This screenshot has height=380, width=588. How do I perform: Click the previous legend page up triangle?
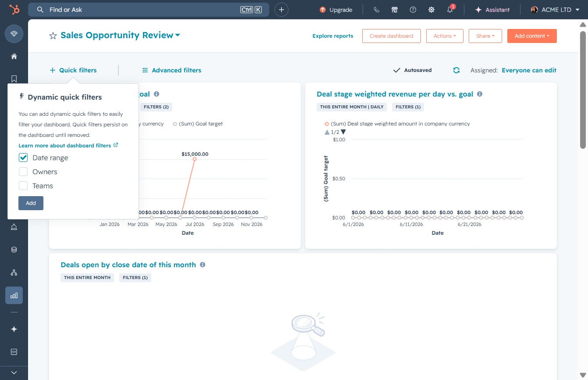[x=327, y=132]
